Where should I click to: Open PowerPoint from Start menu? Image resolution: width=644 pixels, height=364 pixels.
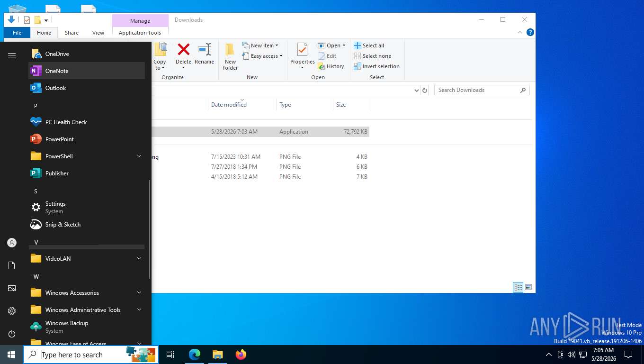tap(87, 139)
